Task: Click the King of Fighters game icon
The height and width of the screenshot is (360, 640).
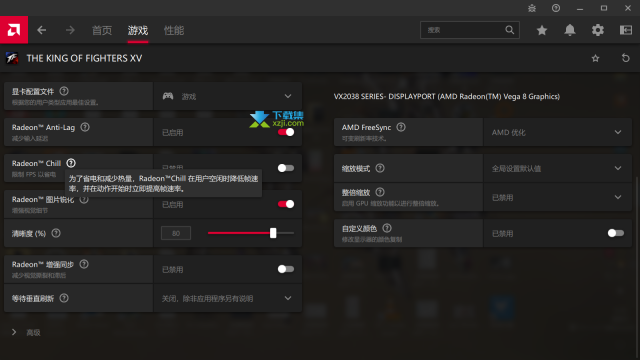Action: 12,58
